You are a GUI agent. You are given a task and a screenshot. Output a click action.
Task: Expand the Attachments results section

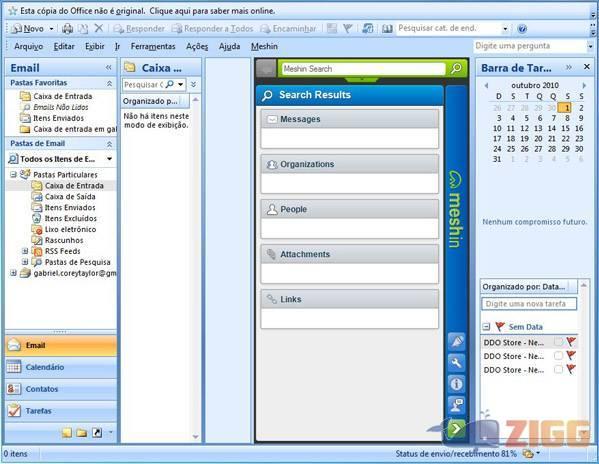tap(350, 254)
